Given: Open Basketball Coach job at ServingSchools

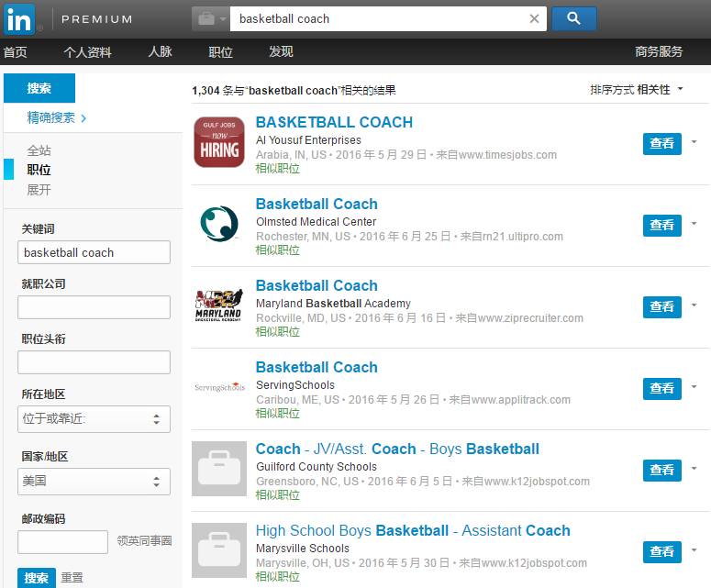Looking at the screenshot, I should tap(317, 367).
